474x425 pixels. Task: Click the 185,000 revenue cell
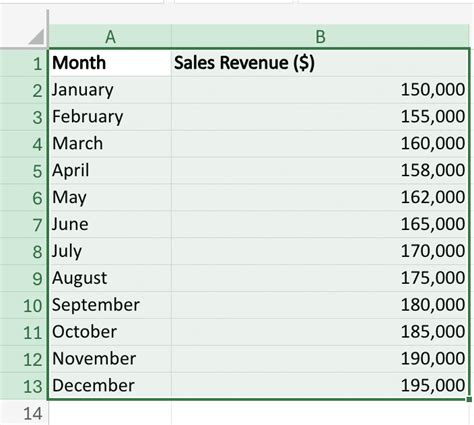click(x=320, y=332)
